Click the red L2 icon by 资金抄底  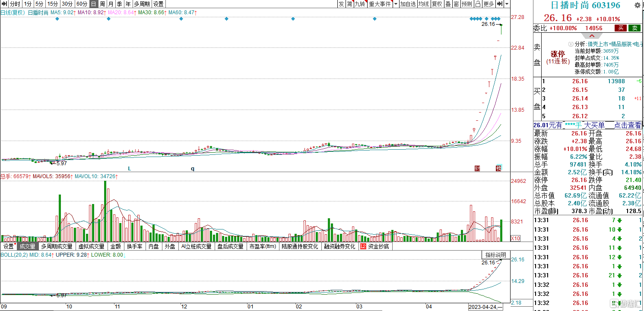pos(363,247)
